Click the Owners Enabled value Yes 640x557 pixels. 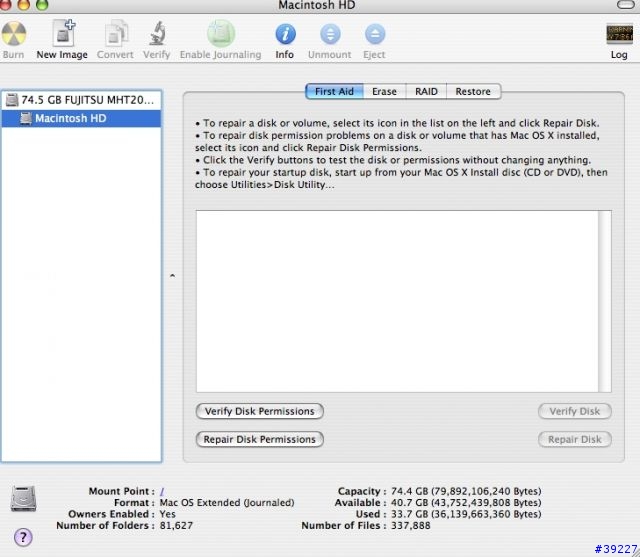coord(168,514)
